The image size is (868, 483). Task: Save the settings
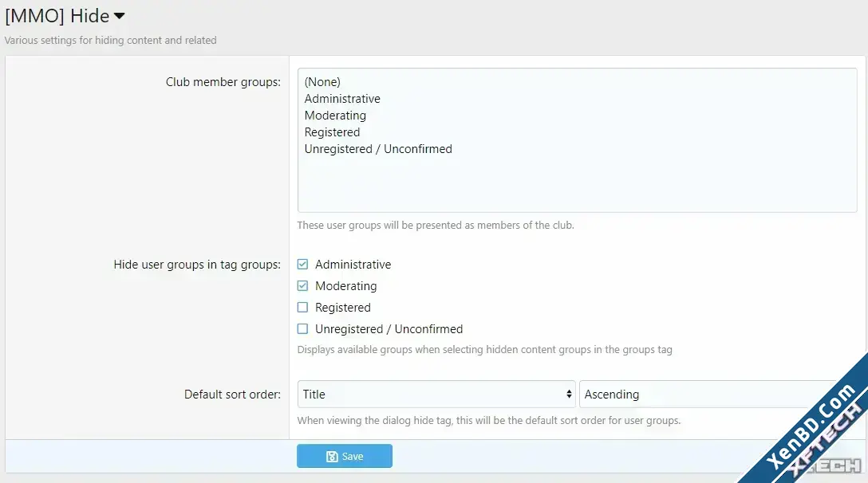coord(345,456)
